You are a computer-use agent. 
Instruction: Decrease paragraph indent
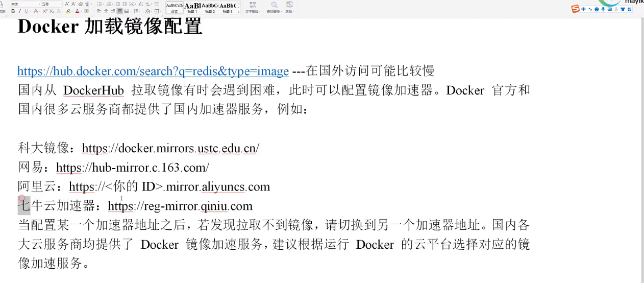118,4
